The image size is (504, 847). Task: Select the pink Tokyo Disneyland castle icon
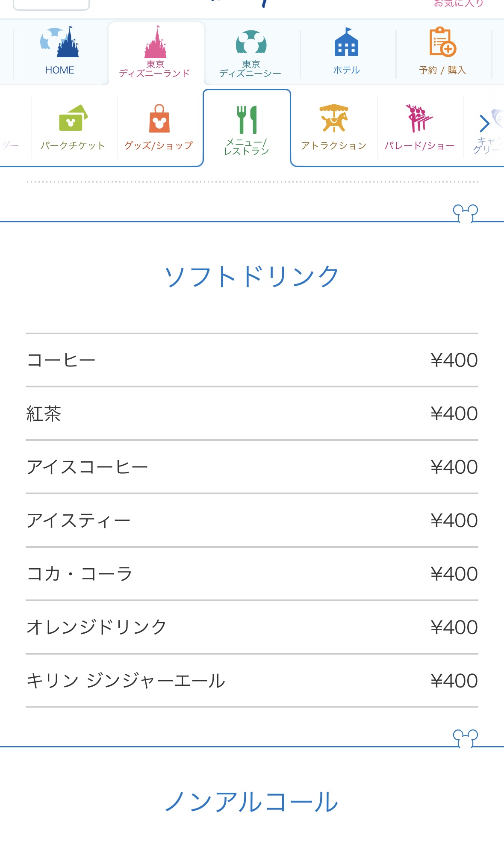156,42
